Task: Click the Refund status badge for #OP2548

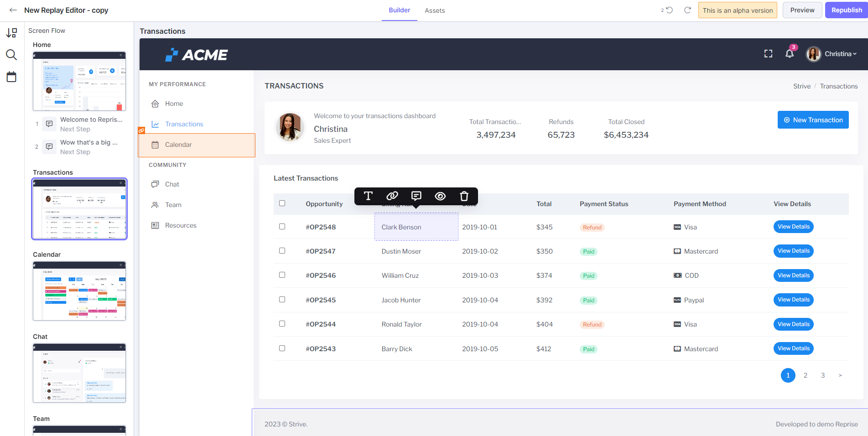Action: 592,228
